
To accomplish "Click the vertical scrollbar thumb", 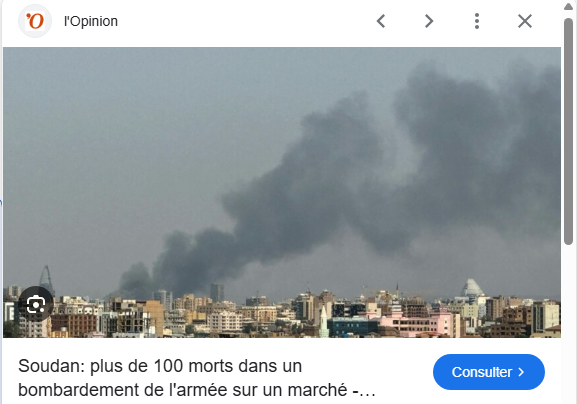I will [x=569, y=131].
